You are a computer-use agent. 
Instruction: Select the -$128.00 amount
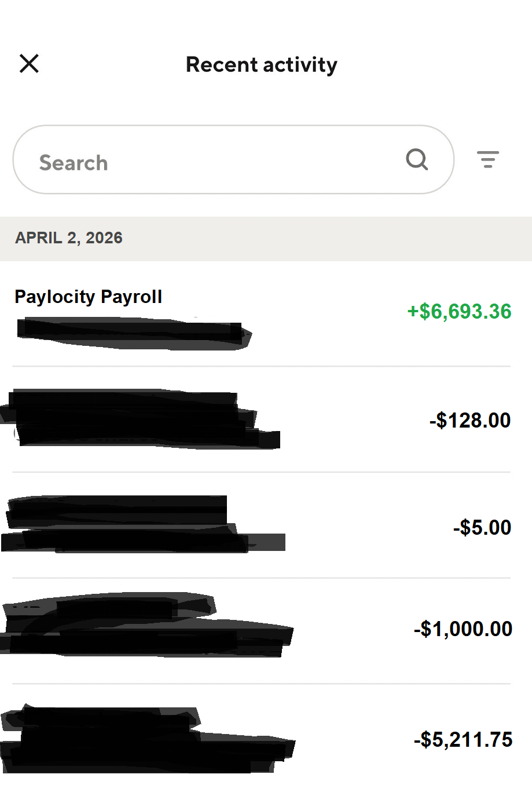click(x=469, y=420)
